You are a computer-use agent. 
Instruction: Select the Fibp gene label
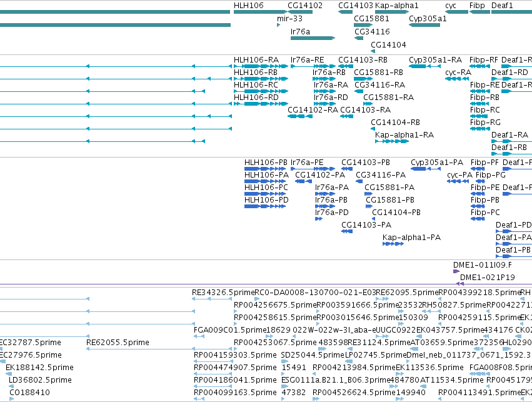477,6
